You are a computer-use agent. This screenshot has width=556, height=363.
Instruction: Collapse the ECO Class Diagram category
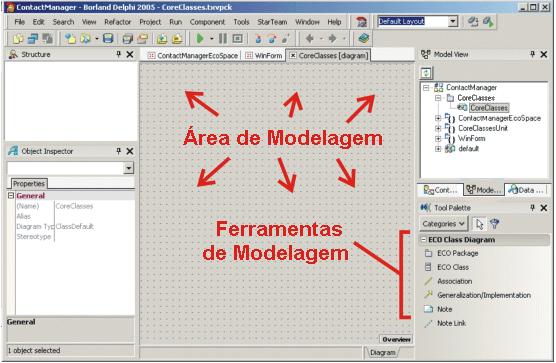423,240
